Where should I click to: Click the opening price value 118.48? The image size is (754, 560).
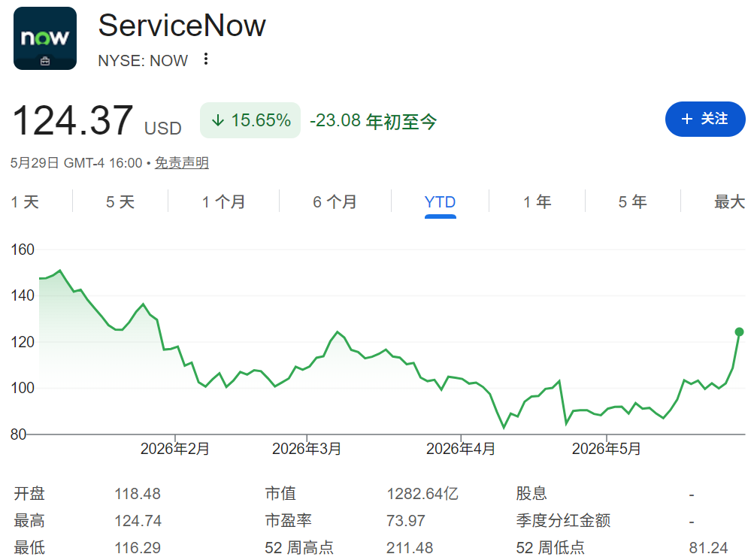(x=138, y=494)
